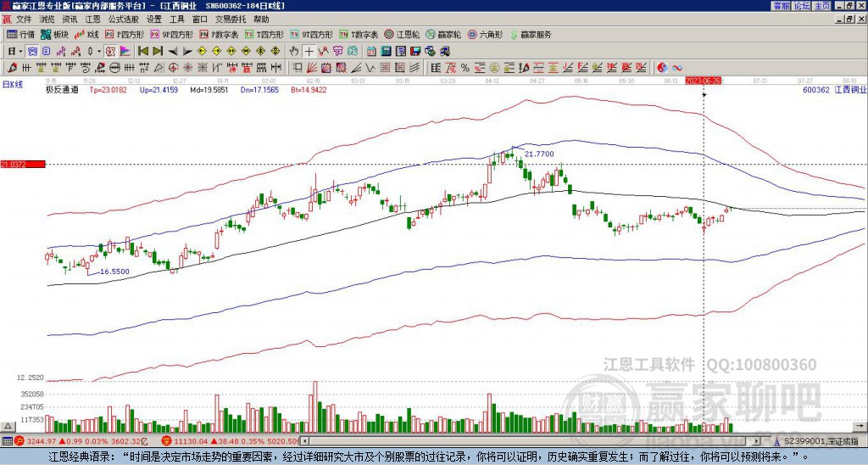Image resolution: width=868 pixels, height=465 pixels.
Task: Click the purple 节 icon
Action: [x=338, y=52]
